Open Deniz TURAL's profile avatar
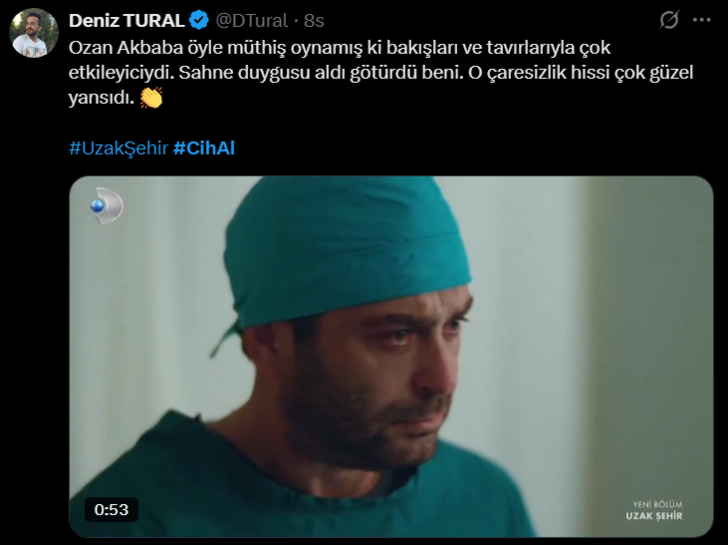 [x=34, y=33]
